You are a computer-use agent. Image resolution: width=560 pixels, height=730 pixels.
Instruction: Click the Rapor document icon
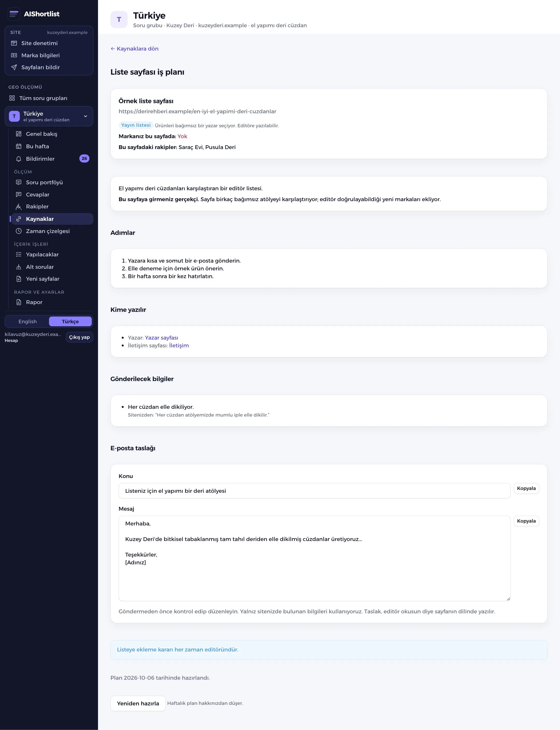[x=19, y=302]
